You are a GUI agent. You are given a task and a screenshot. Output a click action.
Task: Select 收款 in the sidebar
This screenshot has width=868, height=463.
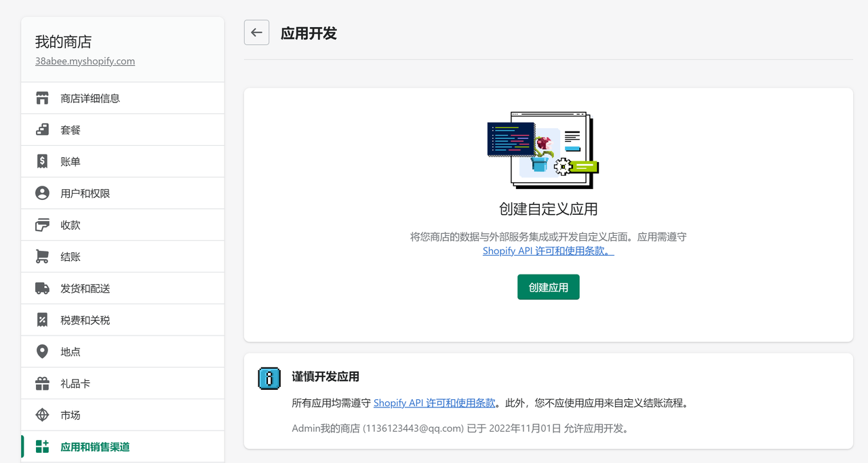tap(123, 225)
